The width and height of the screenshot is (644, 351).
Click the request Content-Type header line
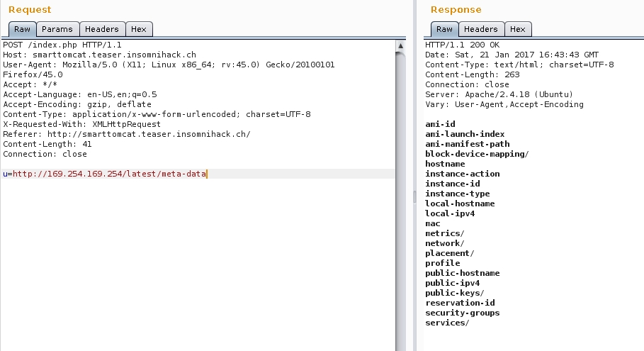click(x=157, y=114)
